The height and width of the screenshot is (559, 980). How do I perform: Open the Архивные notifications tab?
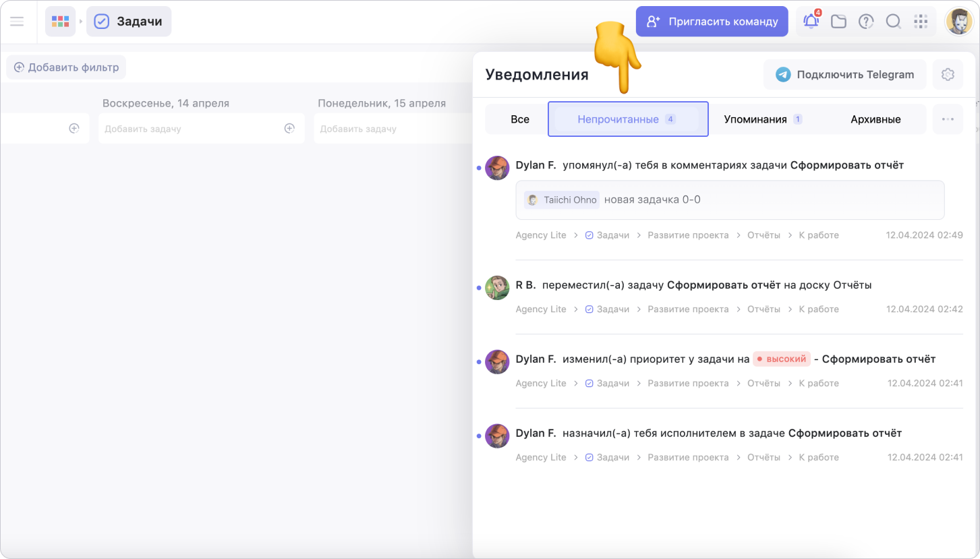875,119
